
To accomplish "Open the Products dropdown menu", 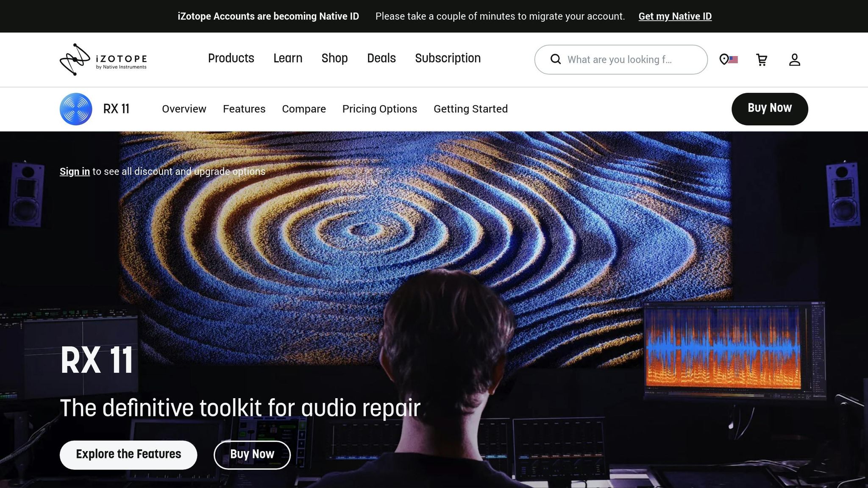I will point(231,58).
